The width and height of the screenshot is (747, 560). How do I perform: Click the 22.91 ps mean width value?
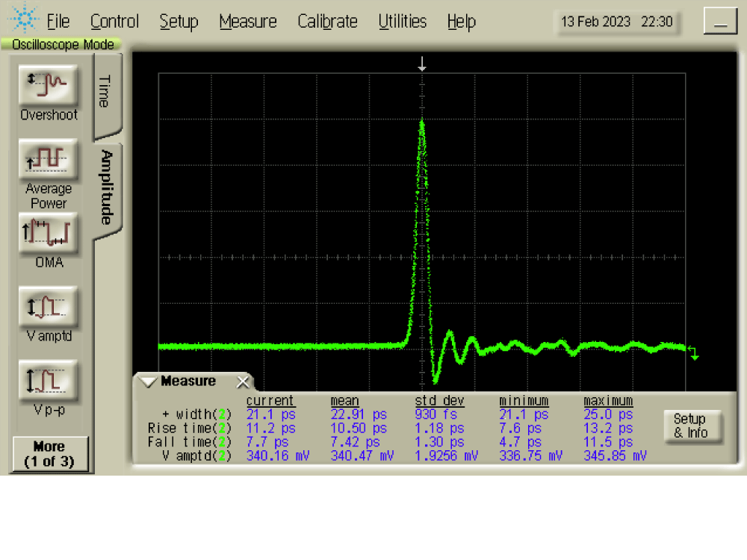(359, 414)
